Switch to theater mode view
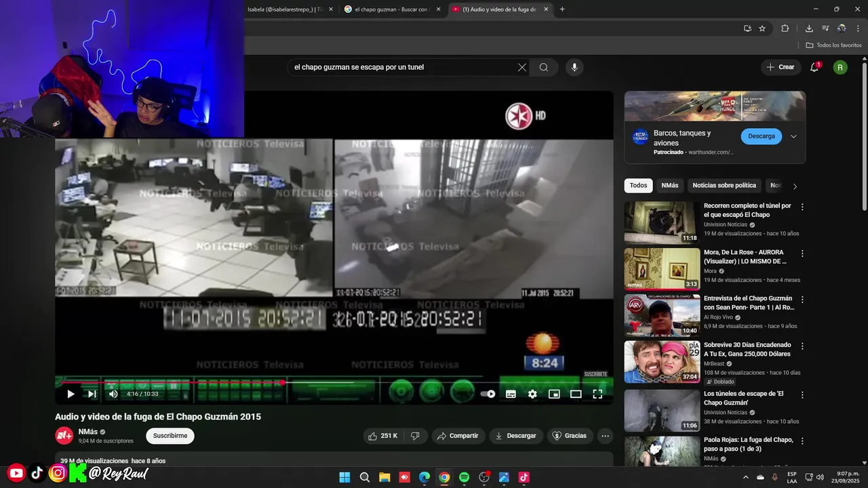 (x=576, y=394)
